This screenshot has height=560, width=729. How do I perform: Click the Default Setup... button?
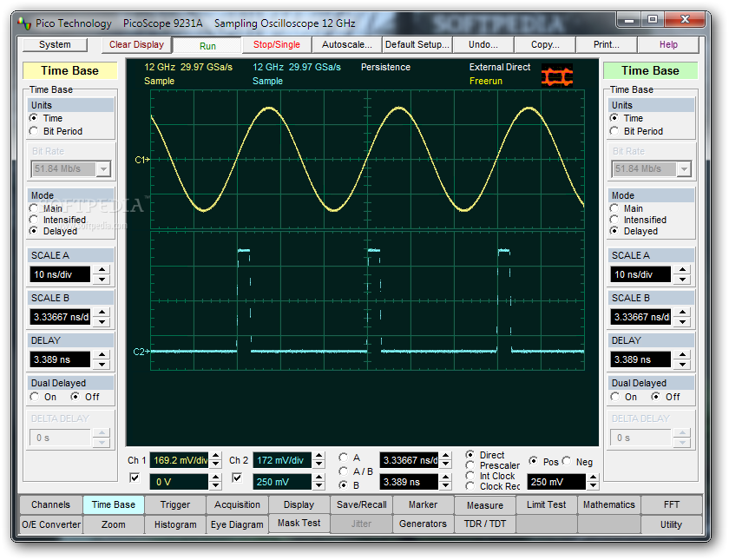pyautogui.click(x=417, y=44)
